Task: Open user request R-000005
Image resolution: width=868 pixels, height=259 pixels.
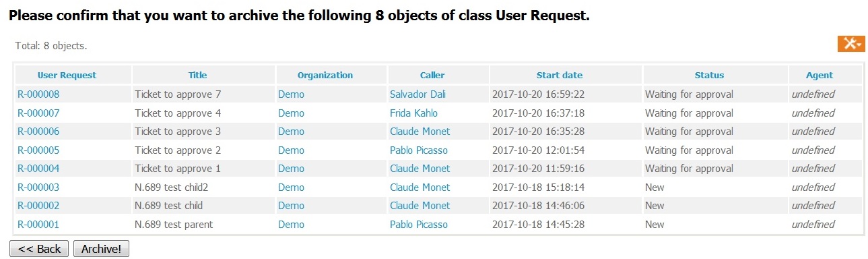Action: click(38, 150)
